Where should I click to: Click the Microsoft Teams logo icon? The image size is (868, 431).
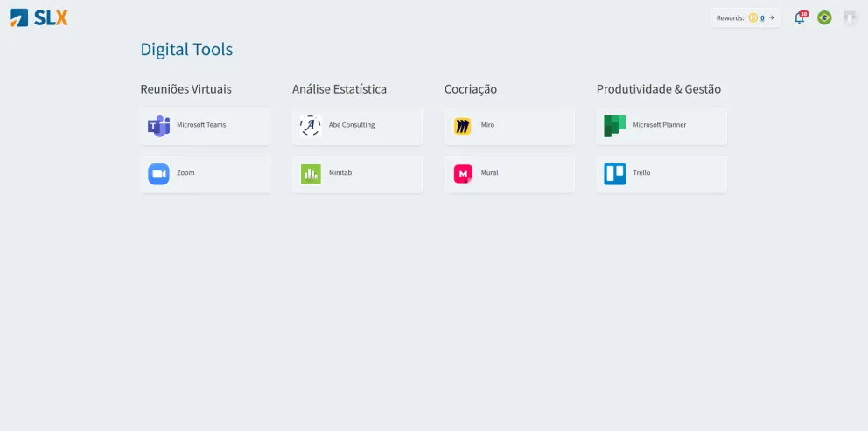(159, 126)
